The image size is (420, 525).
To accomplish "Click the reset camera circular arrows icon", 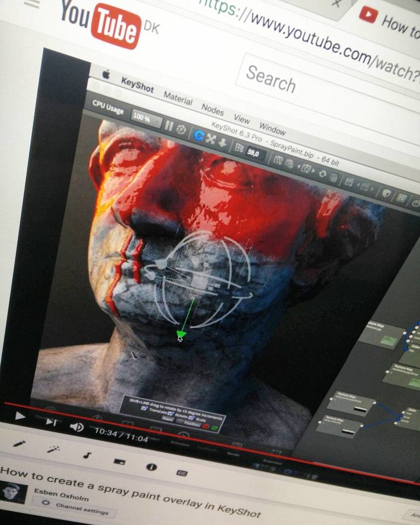I will tap(323, 174).
